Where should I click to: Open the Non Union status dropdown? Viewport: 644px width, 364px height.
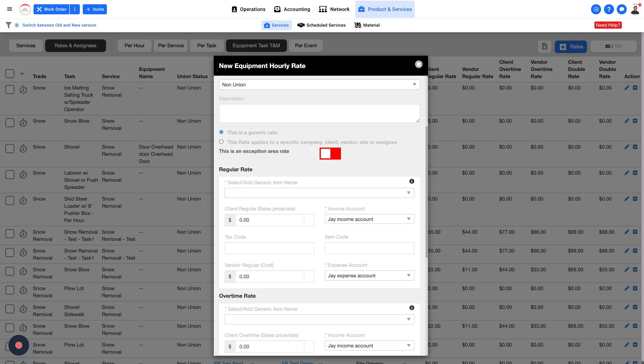coord(319,85)
